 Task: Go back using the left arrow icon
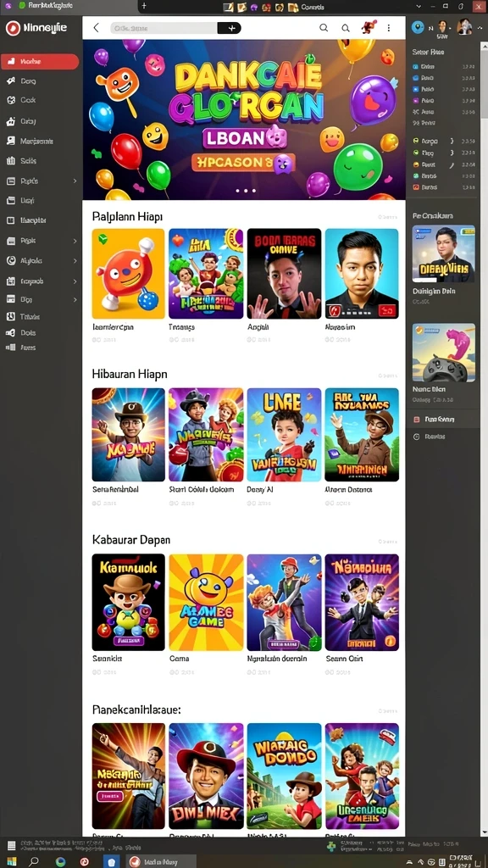[x=97, y=28]
